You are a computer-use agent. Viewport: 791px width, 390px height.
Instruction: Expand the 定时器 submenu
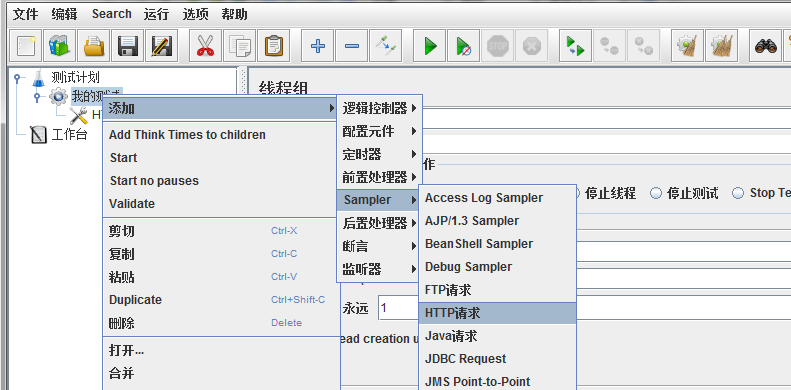pos(379,154)
